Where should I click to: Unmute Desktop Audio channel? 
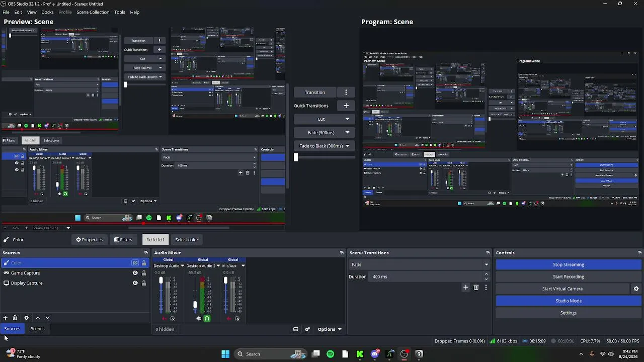[x=164, y=318]
